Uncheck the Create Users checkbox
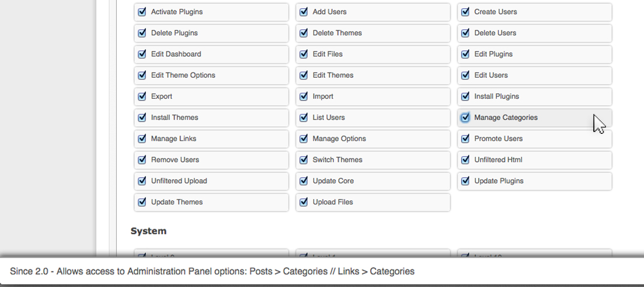 coord(465,12)
